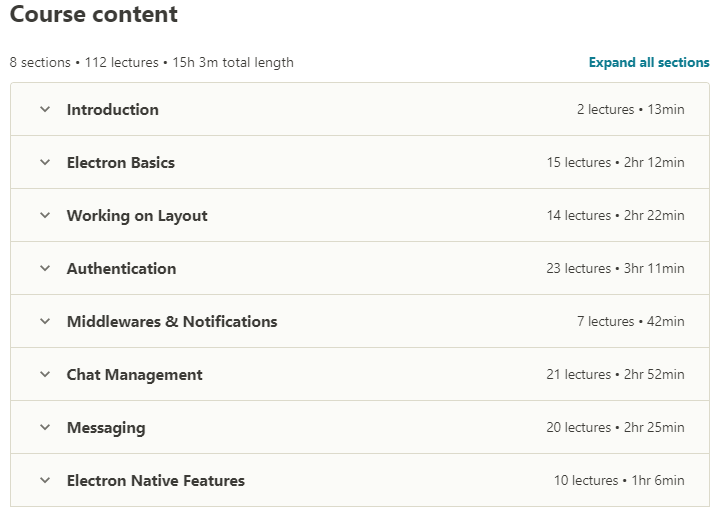718x513 pixels.
Task: Open the Working on Layout title
Action: [x=137, y=216]
